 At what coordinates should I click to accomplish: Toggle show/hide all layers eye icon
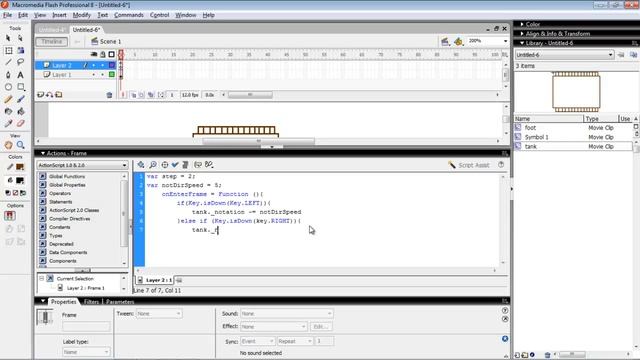94,54
